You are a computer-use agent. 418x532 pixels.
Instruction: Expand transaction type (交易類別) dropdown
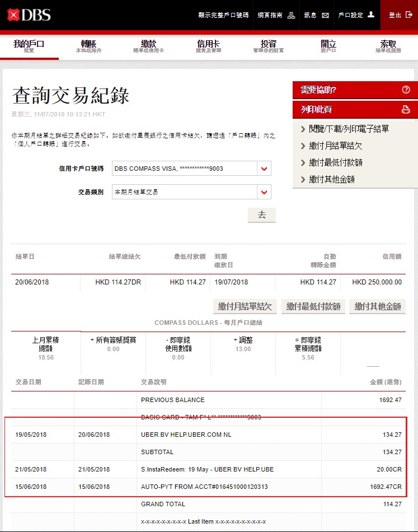click(264, 192)
